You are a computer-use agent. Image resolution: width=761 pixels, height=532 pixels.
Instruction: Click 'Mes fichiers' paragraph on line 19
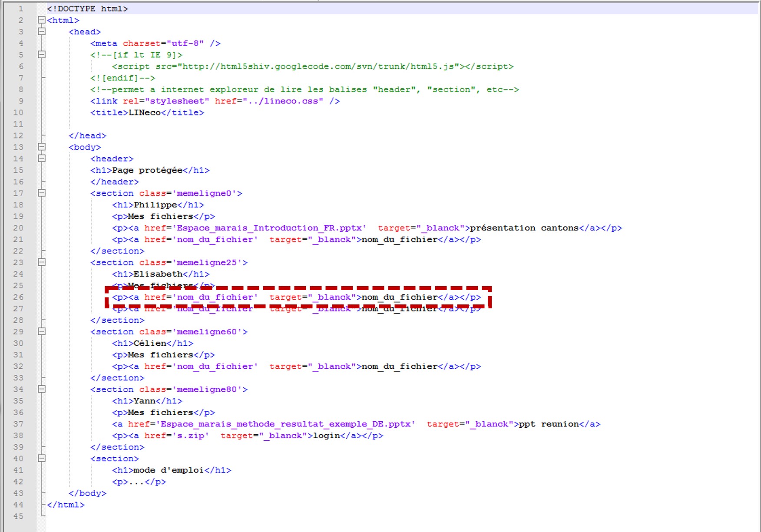(x=163, y=216)
